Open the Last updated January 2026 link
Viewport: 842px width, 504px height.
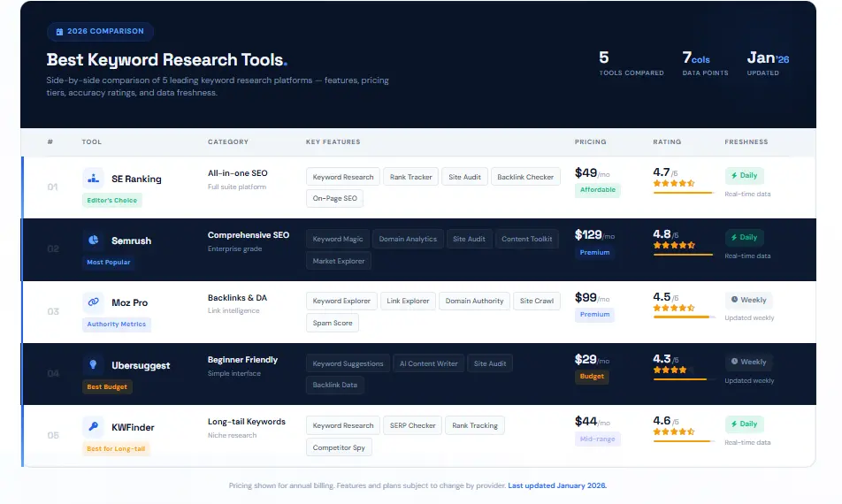557,485
